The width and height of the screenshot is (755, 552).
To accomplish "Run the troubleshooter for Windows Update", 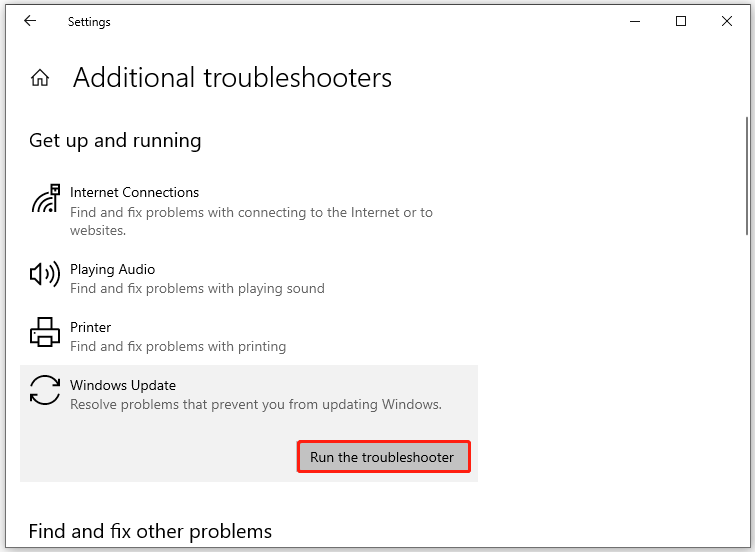I will click(383, 457).
